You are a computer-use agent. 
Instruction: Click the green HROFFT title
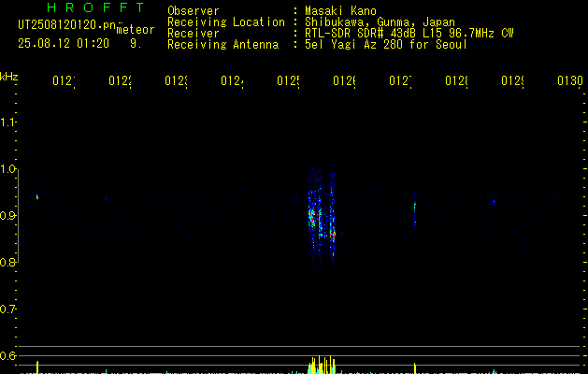pyautogui.click(x=95, y=7)
